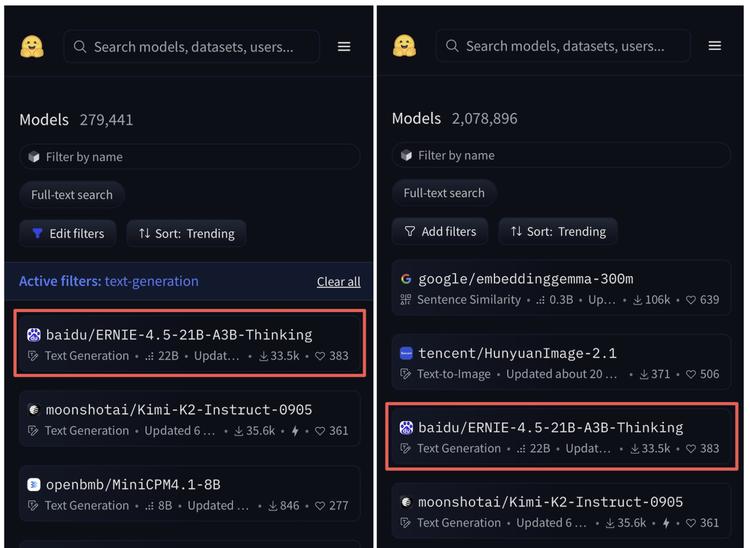This screenshot has height=548, width=750.
Task: Click openbmb avatar icon
Action: click(34, 485)
